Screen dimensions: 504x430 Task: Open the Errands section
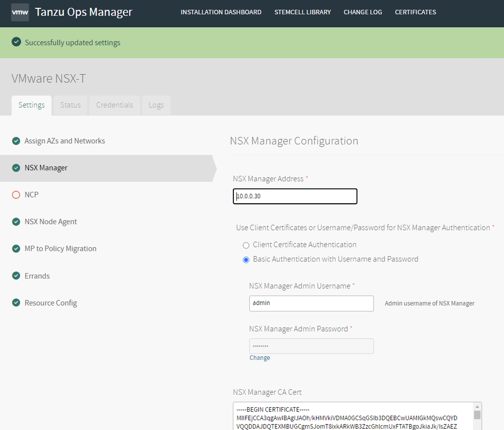tap(37, 276)
